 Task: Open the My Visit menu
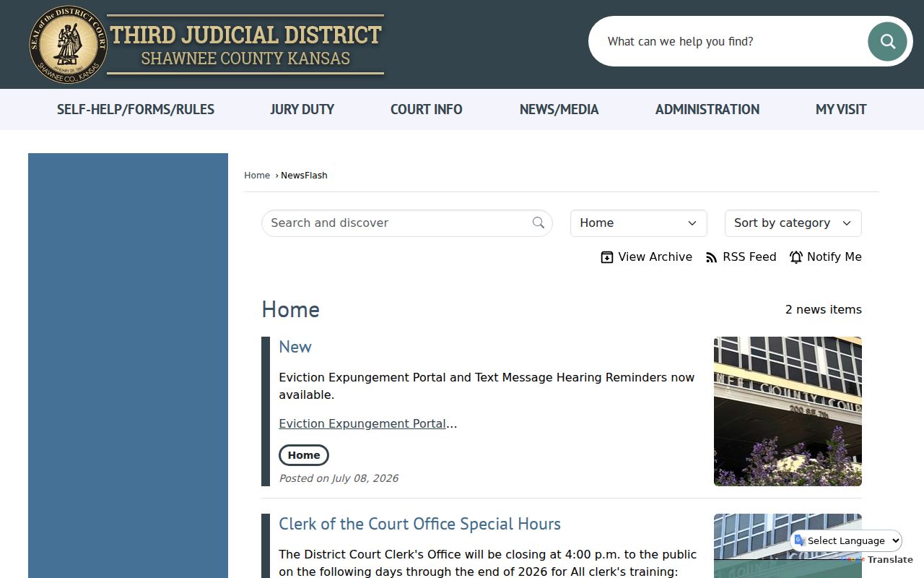pos(841,109)
